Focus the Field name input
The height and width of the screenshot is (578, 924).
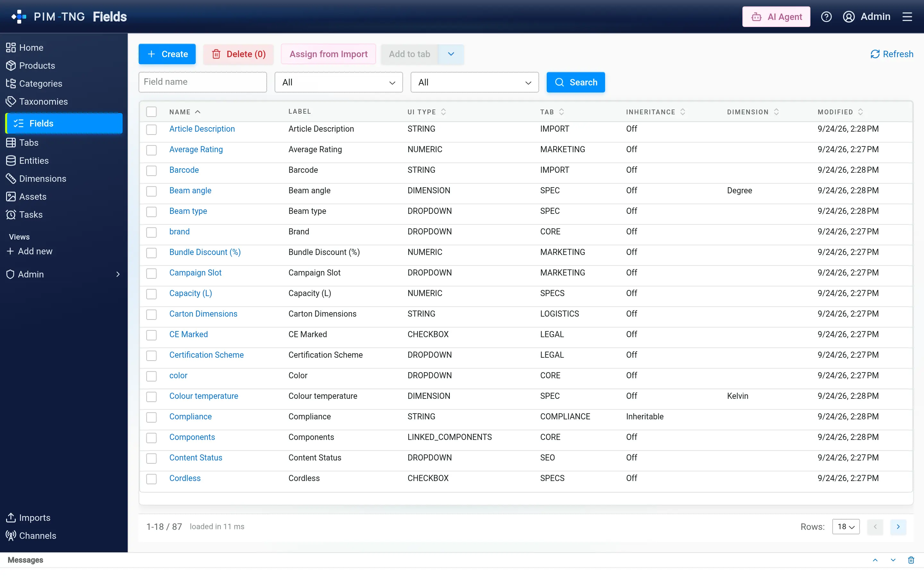[202, 82]
